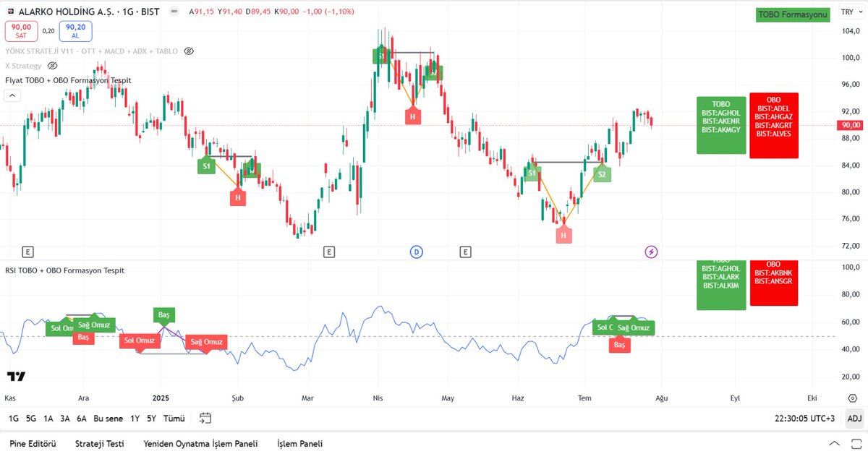Click the red OBO list box on price chart
The image size is (868, 454).
[x=774, y=125]
